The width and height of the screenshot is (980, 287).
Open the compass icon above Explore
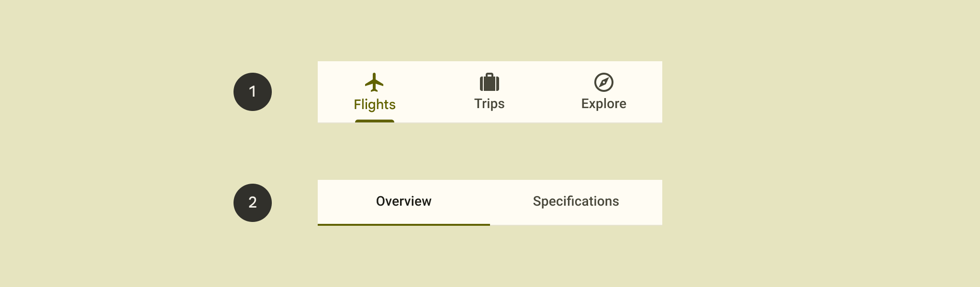(x=604, y=81)
